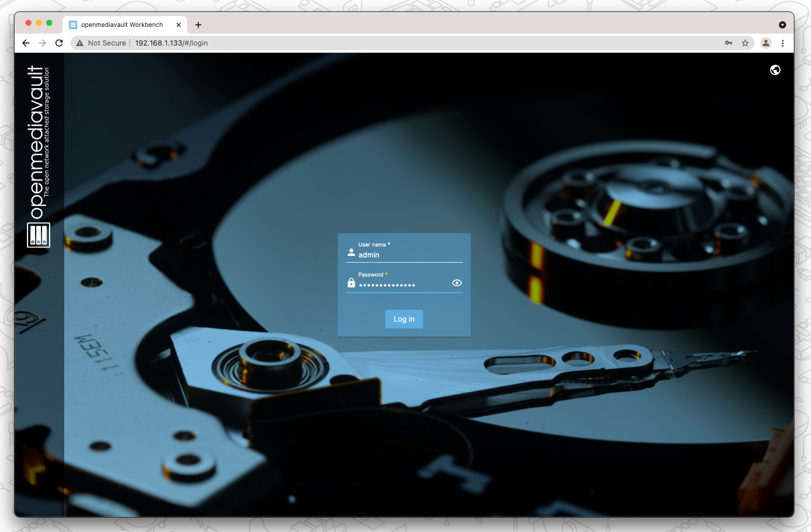The height and width of the screenshot is (532, 811).
Task: Click the Not Secure warning icon
Action: click(79, 43)
